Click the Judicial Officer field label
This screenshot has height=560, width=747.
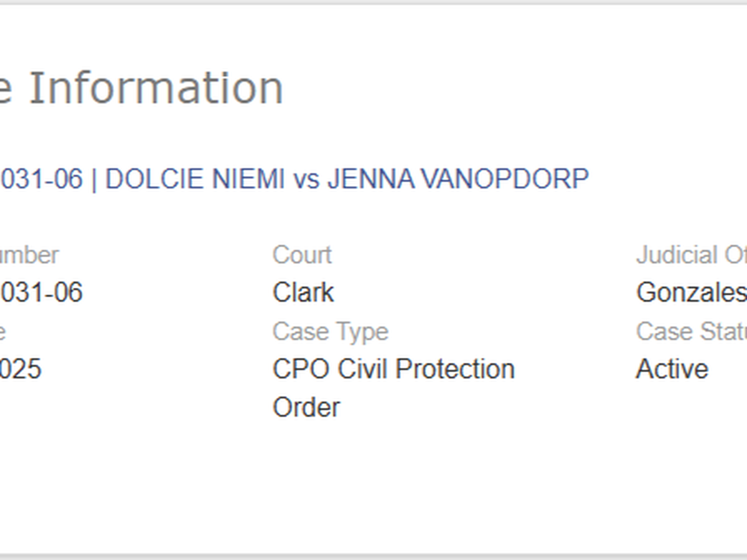[x=691, y=255]
